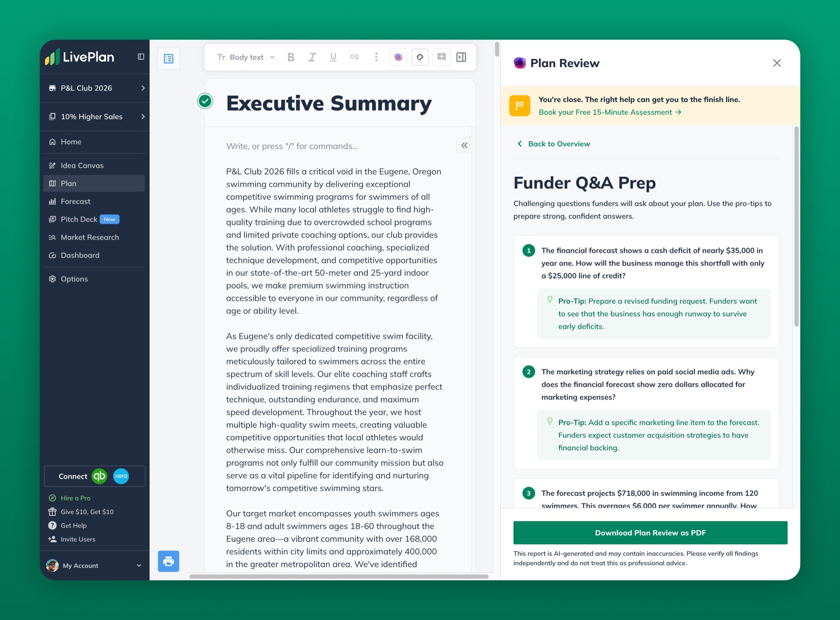Viewport: 840px width, 620px height.
Task: Click the Executive Summary heading
Action: pos(329,104)
